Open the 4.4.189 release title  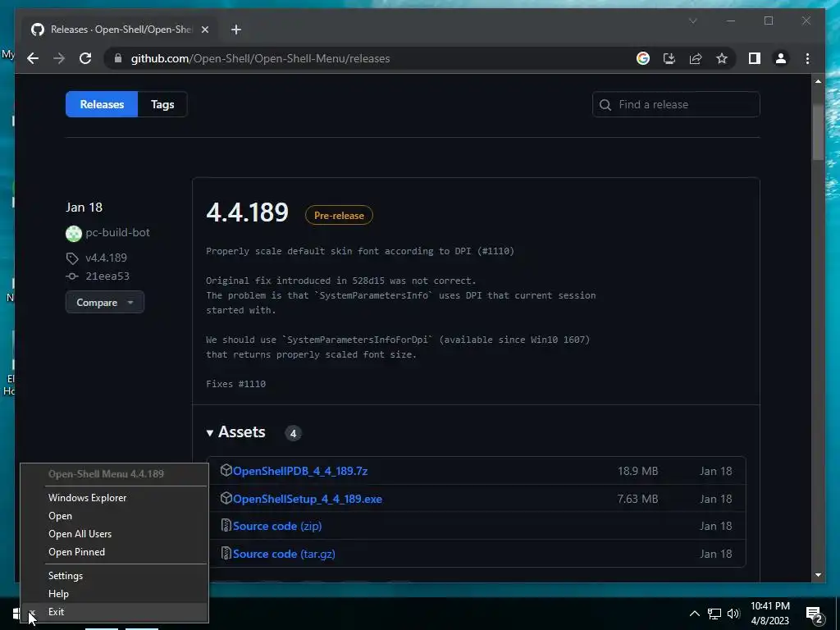coord(247,212)
